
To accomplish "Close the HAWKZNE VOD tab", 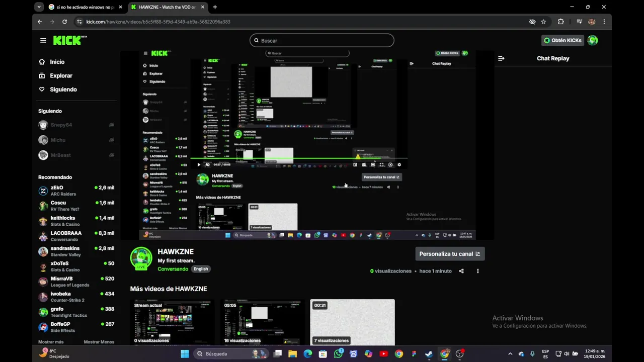I will click(202, 7).
